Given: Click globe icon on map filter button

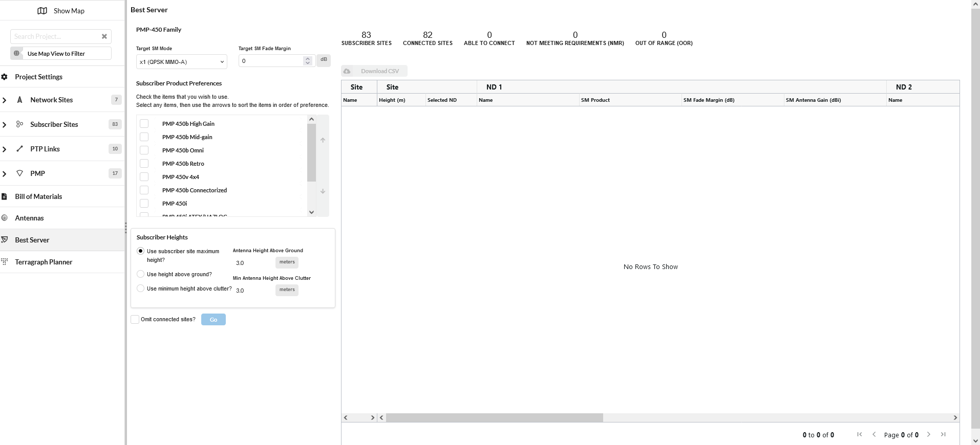Looking at the screenshot, I should 17,53.
